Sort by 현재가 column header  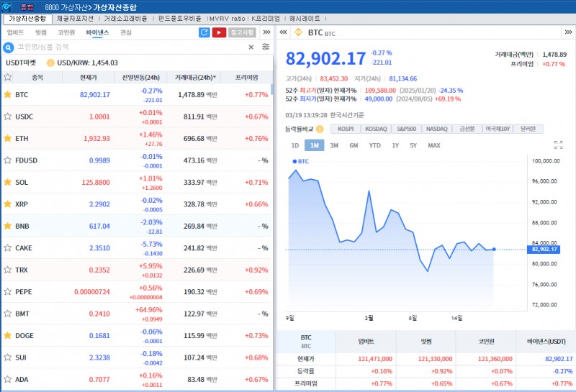coord(89,78)
